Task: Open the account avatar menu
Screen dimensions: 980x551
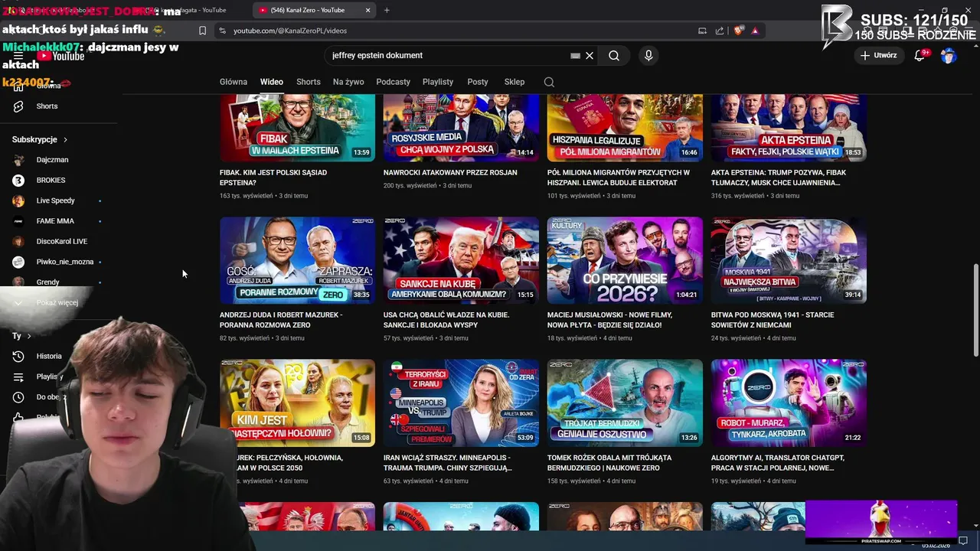Action: 949,55
